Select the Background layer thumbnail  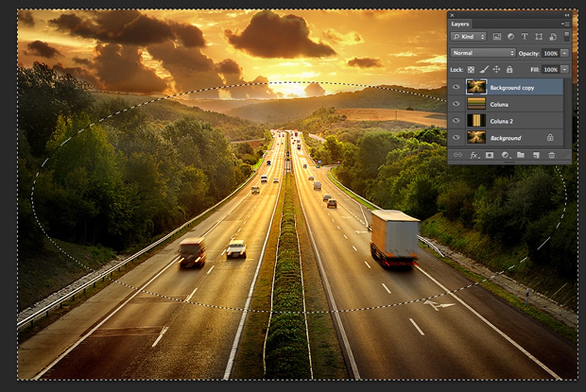(x=476, y=137)
